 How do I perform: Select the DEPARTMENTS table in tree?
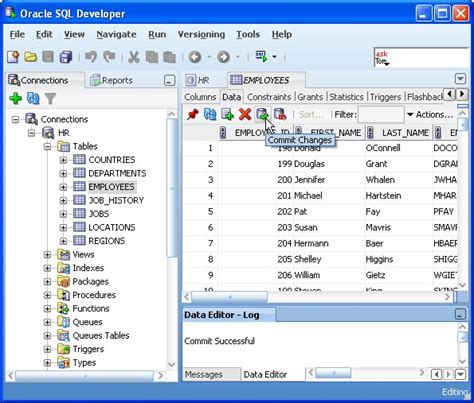point(117,173)
